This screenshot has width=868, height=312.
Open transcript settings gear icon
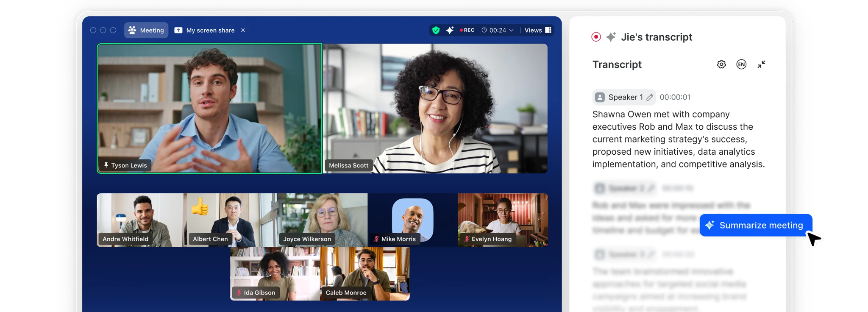(x=721, y=64)
